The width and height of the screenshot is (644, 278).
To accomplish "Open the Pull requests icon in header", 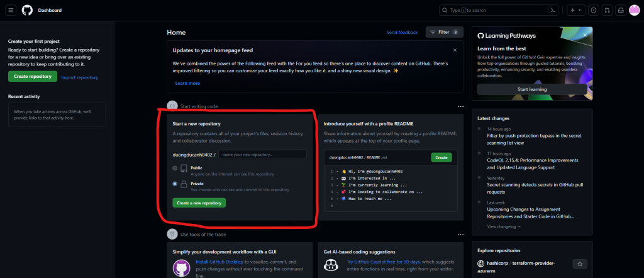I will [x=607, y=10].
